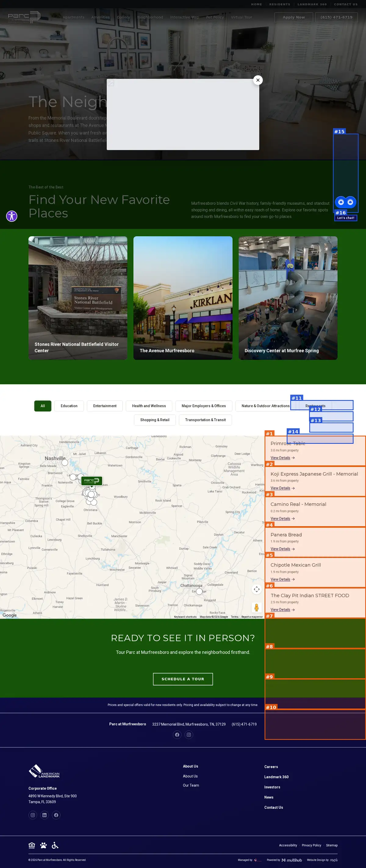
Task: Open Amenities nav menu item
Action: (100, 17)
